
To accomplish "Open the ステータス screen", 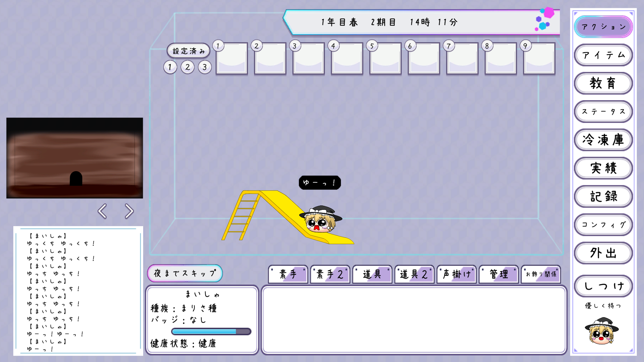I will (603, 111).
